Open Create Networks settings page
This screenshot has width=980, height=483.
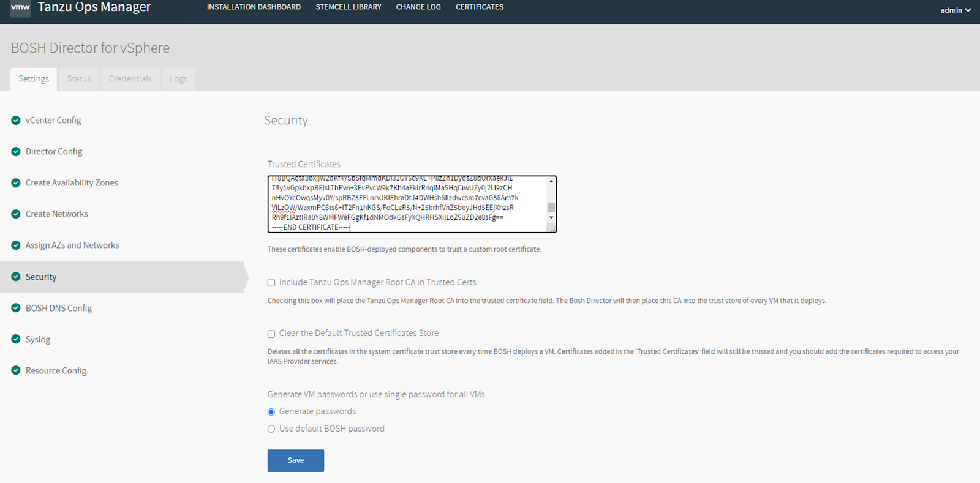[x=57, y=214]
